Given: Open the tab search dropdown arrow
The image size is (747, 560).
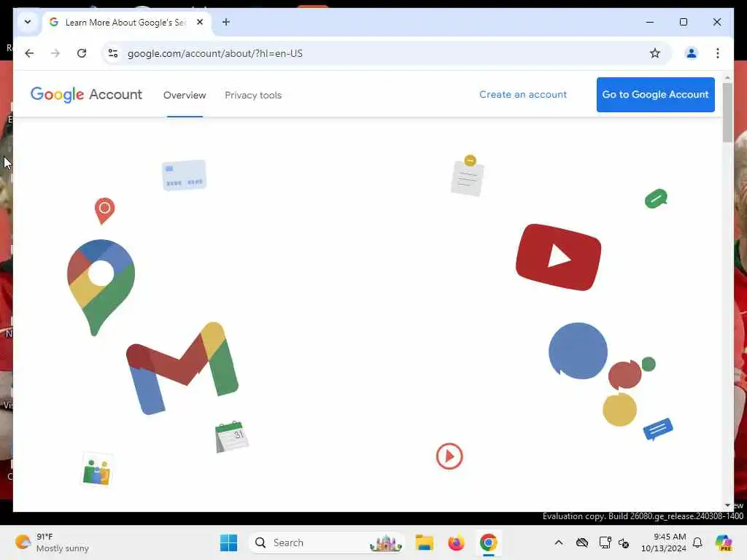Looking at the screenshot, I should pyautogui.click(x=28, y=22).
